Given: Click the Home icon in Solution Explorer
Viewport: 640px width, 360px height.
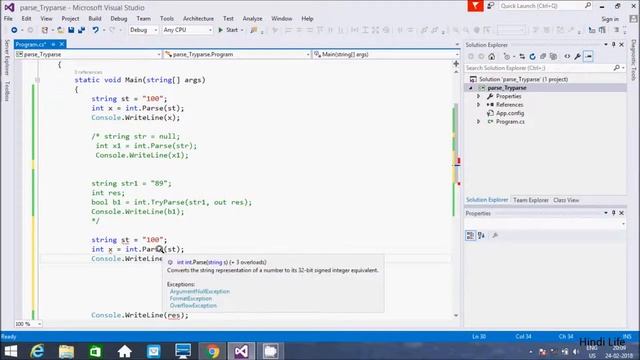Looking at the screenshot, I should click(491, 56).
